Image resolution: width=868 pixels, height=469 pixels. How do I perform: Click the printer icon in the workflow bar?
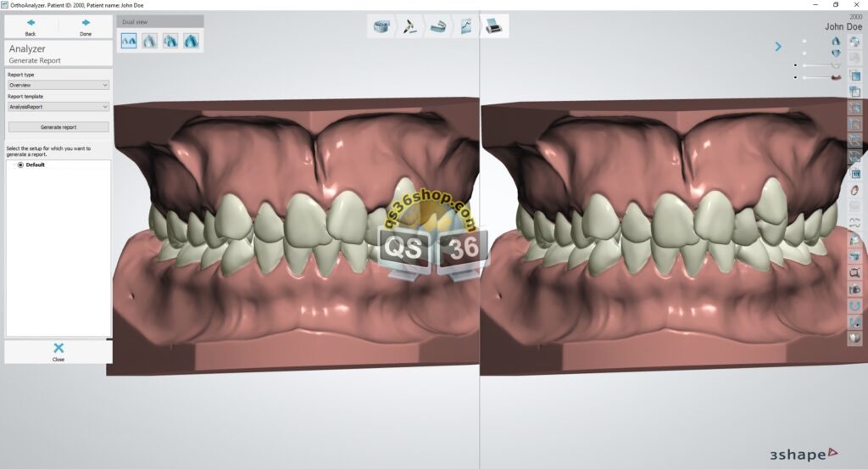493,26
